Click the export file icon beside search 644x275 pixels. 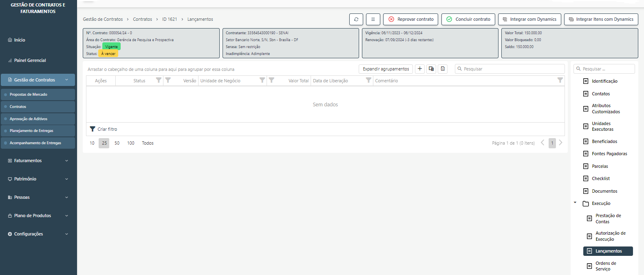pos(443,69)
